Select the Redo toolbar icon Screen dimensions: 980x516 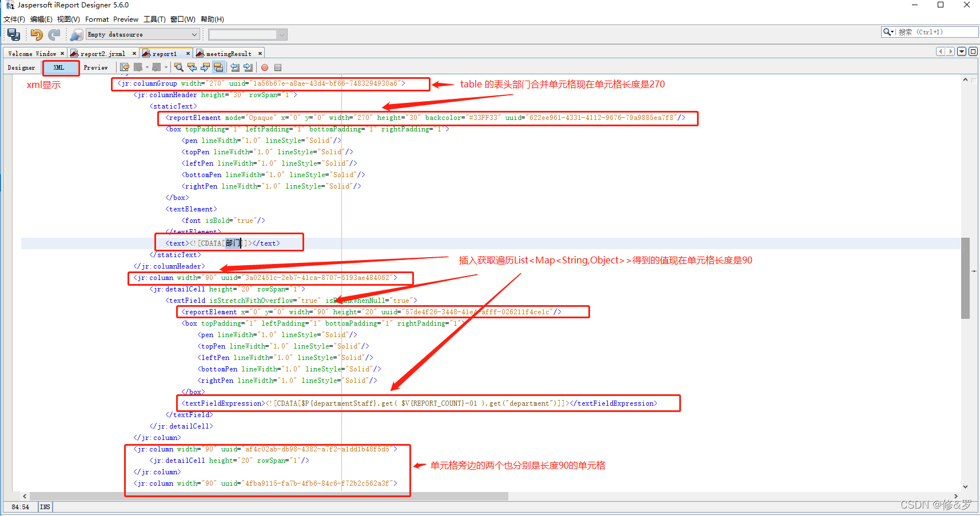pos(54,34)
